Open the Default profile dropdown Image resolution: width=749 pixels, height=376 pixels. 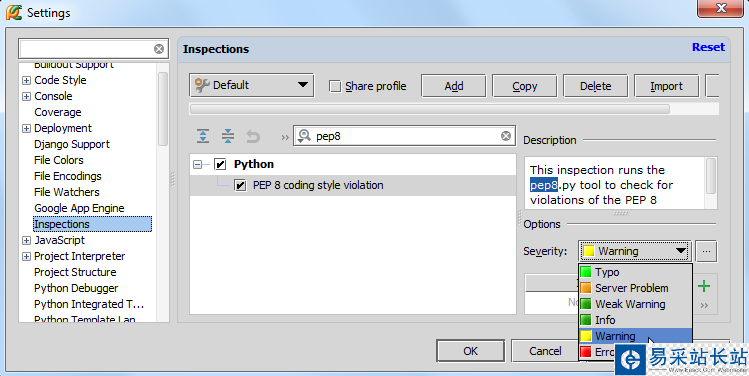pyautogui.click(x=252, y=86)
